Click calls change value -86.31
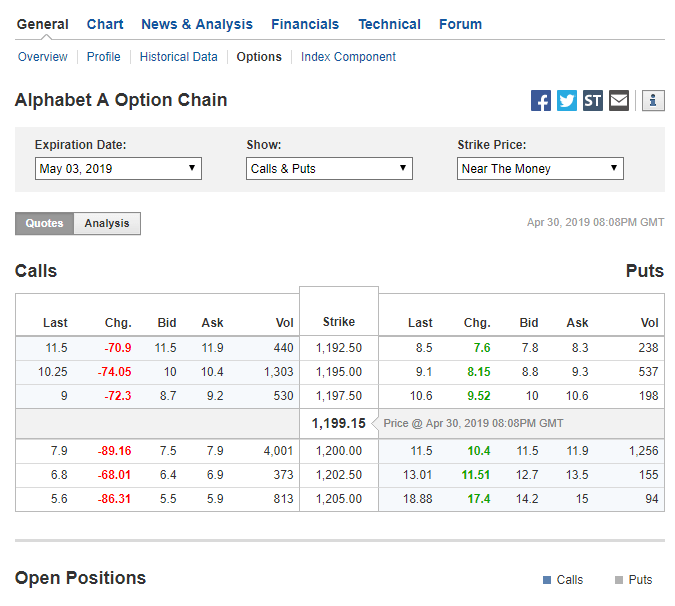Viewport: 675px width, 606px height. click(x=114, y=499)
